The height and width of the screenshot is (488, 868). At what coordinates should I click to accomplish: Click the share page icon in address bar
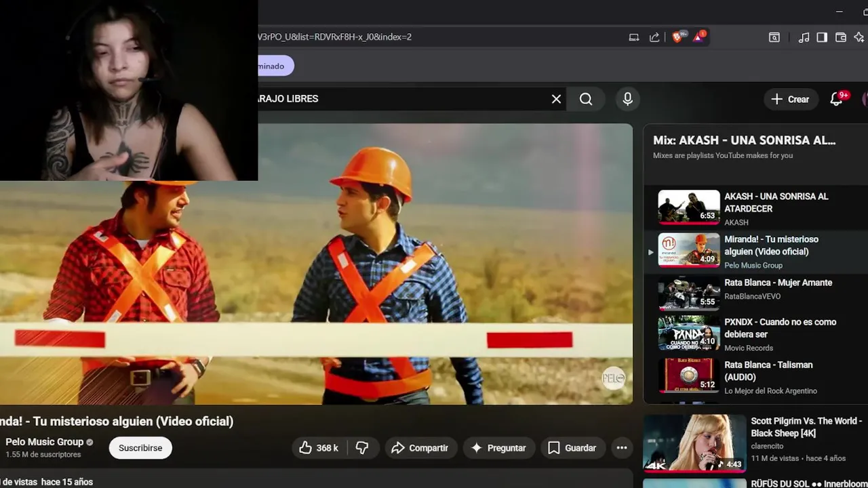pyautogui.click(x=654, y=37)
